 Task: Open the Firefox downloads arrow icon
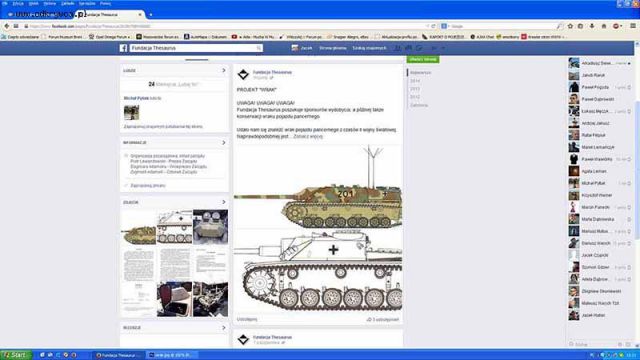pyautogui.click(x=592, y=26)
